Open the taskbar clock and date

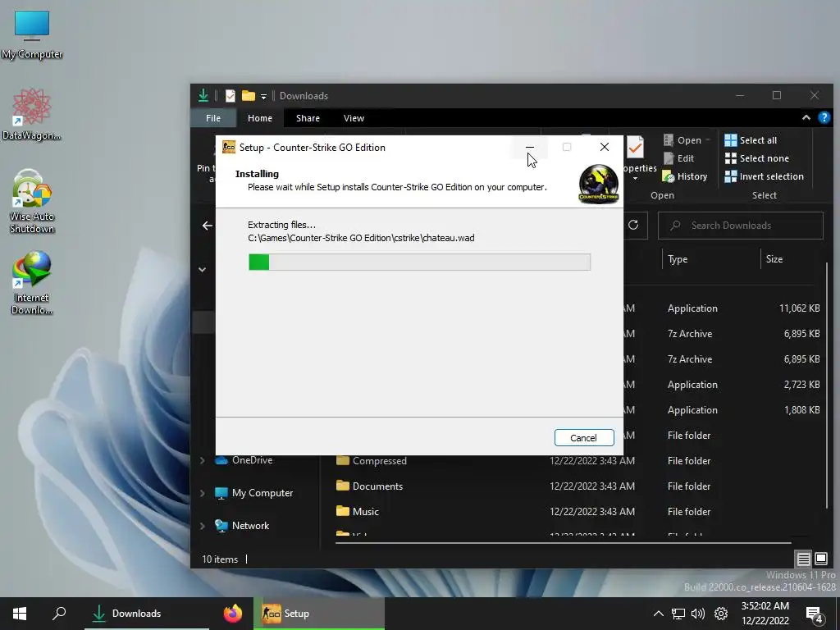click(765, 614)
